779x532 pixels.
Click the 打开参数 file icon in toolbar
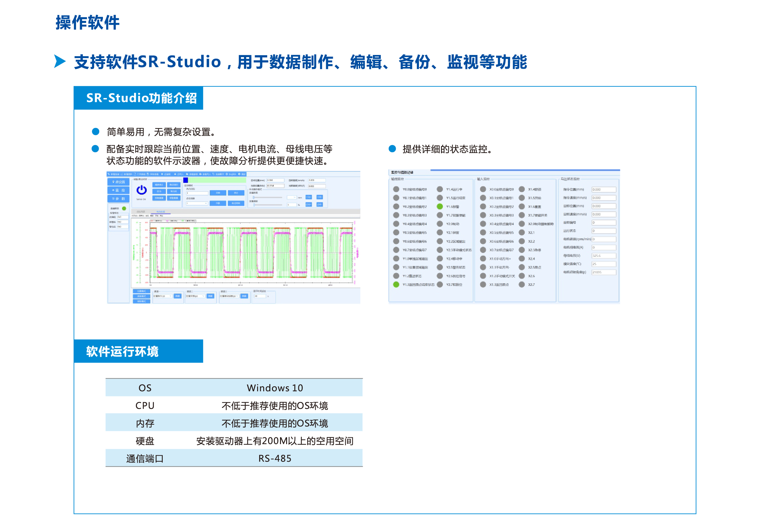[135, 174]
